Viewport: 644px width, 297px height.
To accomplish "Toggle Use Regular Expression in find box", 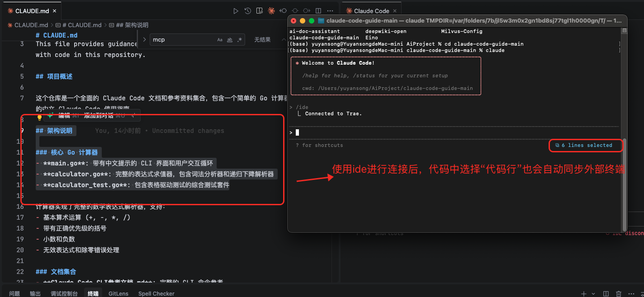I will pos(240,40).
